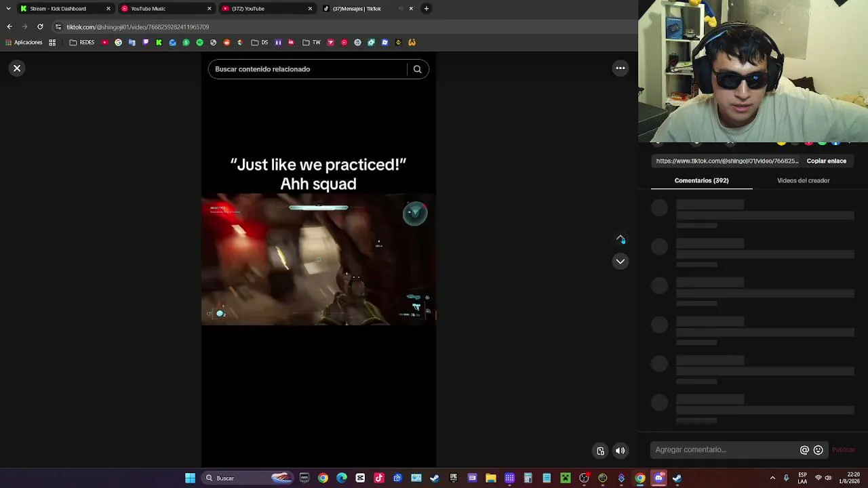The height and width of the screenshot is (488, 868).
Task: Reload the current page
Action: [40, 27]
